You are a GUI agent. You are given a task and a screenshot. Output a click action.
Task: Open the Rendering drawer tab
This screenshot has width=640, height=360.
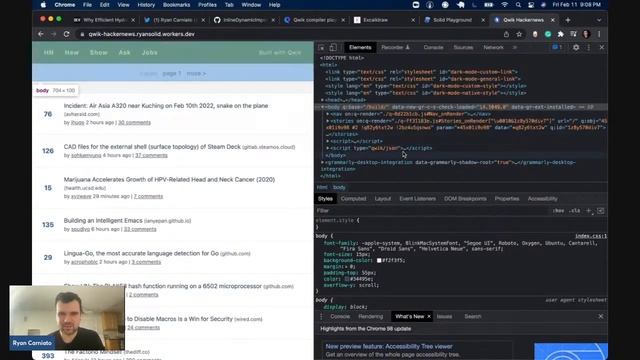[371, 316]
